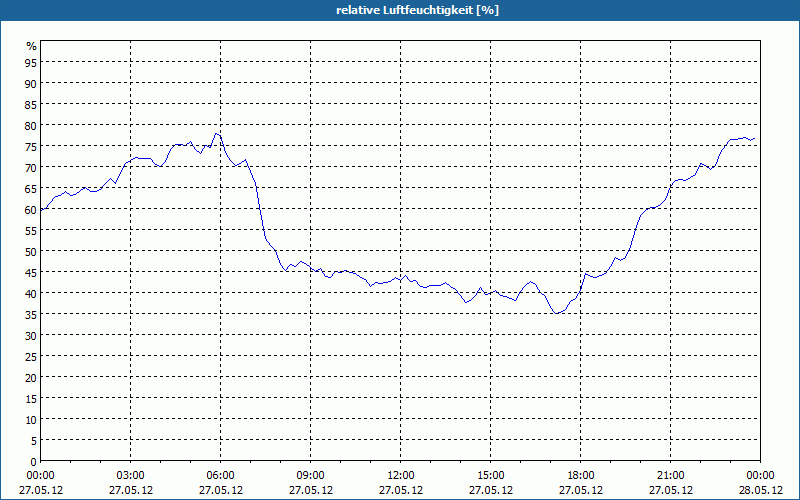The image size is (800, 500).
Task: Click the y-axis value 40
Action: [31, 293]
